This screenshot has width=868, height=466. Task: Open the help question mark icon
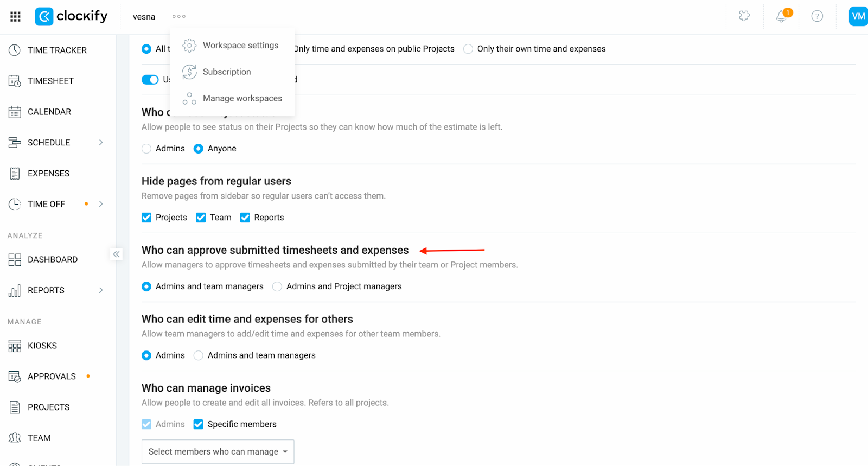tap(817, 16)
